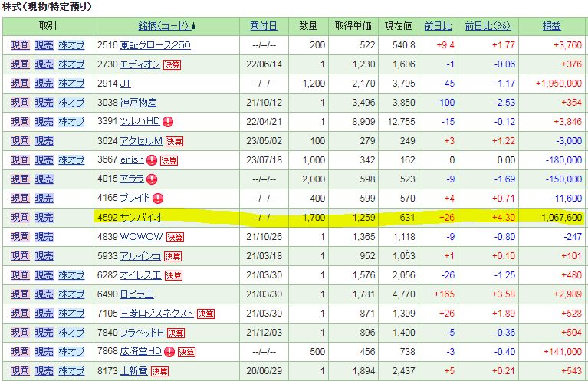Sort by 前日比 column header

coord(438,26)
